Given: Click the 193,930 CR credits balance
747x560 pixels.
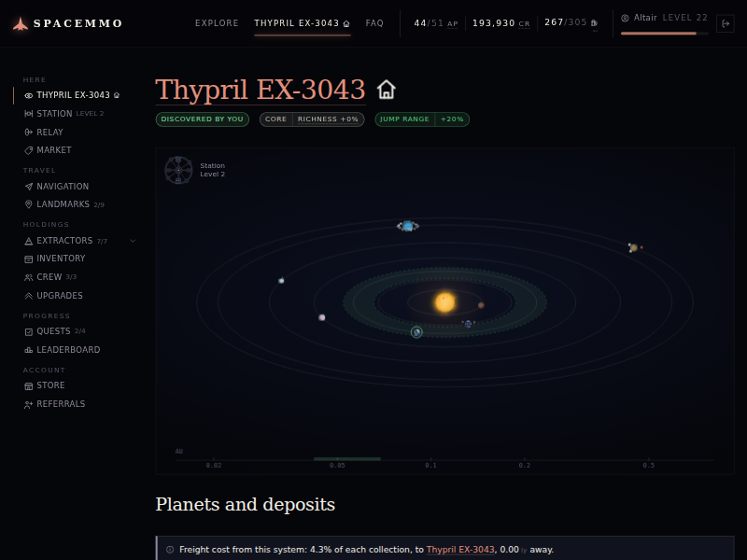Looking at the screenshot, I should [500, 22].
